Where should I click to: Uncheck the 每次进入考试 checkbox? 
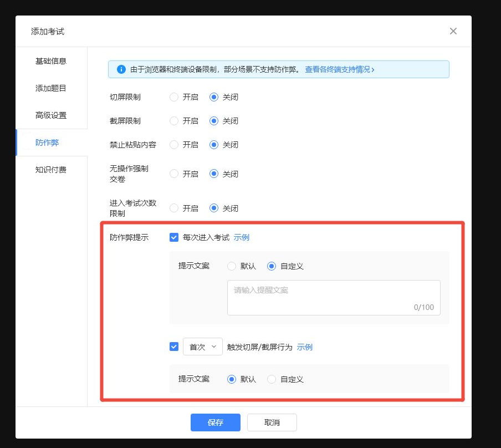(174, 237)
